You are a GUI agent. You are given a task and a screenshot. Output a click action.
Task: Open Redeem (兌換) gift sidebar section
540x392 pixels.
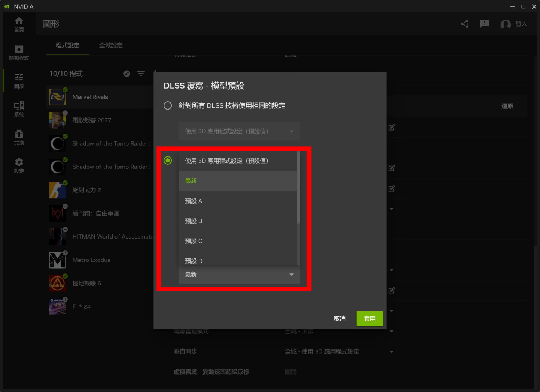tap(19, 137)
